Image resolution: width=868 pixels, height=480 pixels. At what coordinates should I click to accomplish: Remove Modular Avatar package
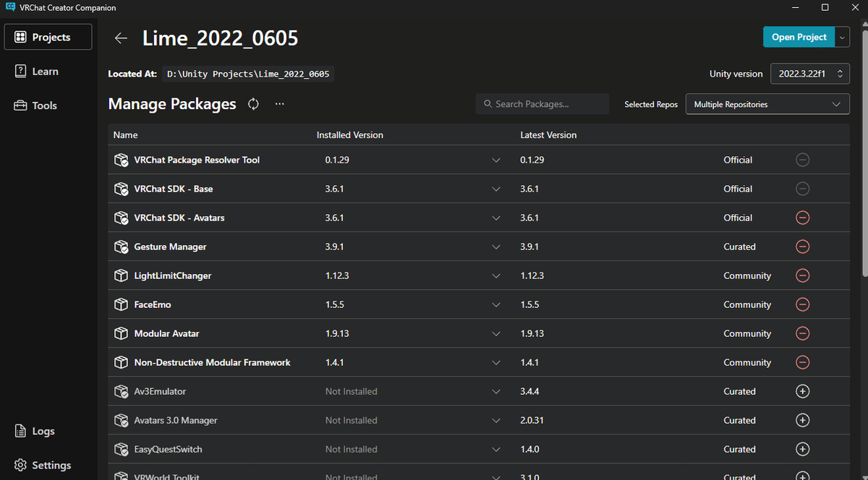tap(802, 333)
